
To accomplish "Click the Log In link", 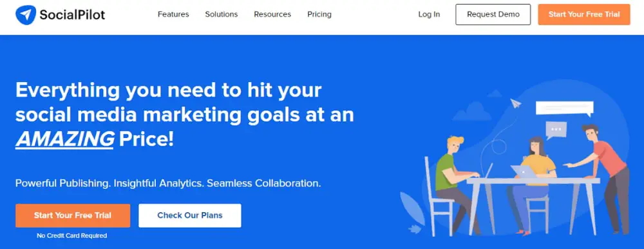I will (429, 14).
